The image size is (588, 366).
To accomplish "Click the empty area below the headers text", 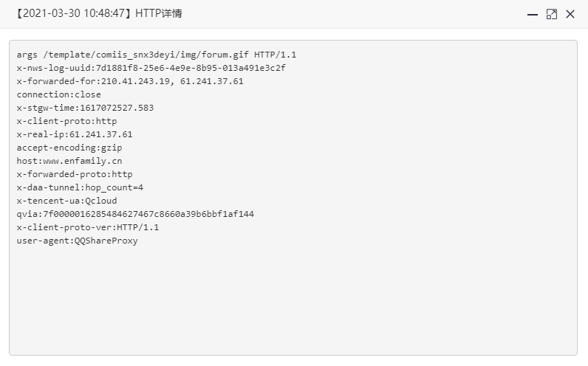I will tap(293, 300).
